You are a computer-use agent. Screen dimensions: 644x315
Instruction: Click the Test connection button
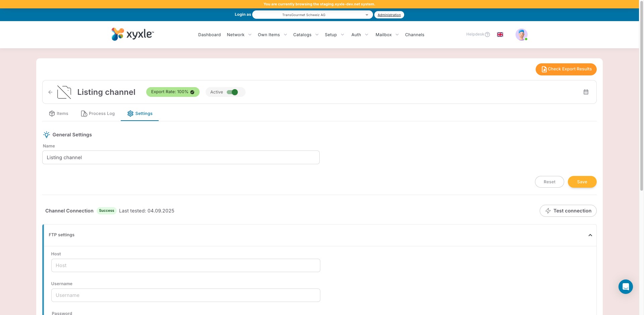[568, 211]
